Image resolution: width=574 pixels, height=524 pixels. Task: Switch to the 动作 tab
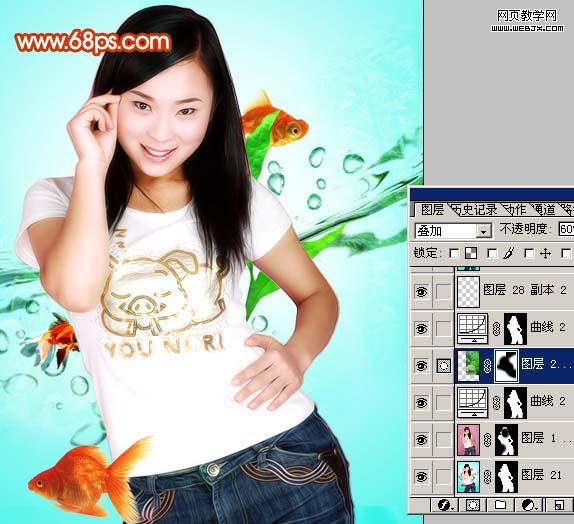[x=515, y=210]
